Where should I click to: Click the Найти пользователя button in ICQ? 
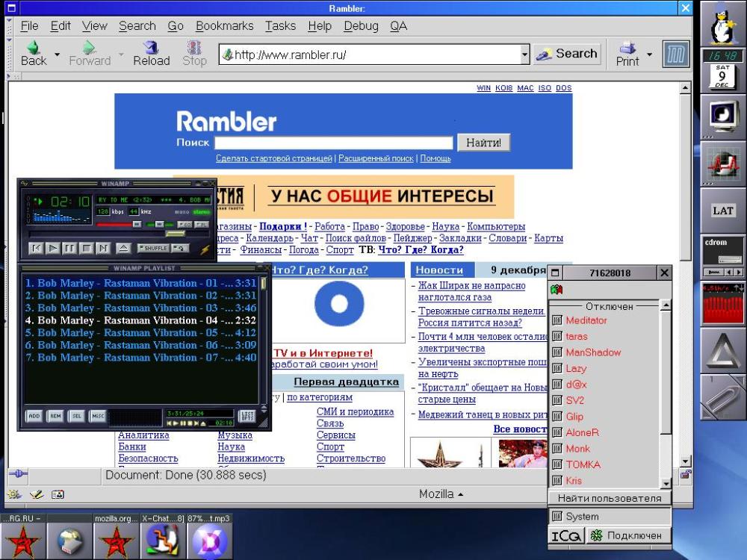(610, 499)
